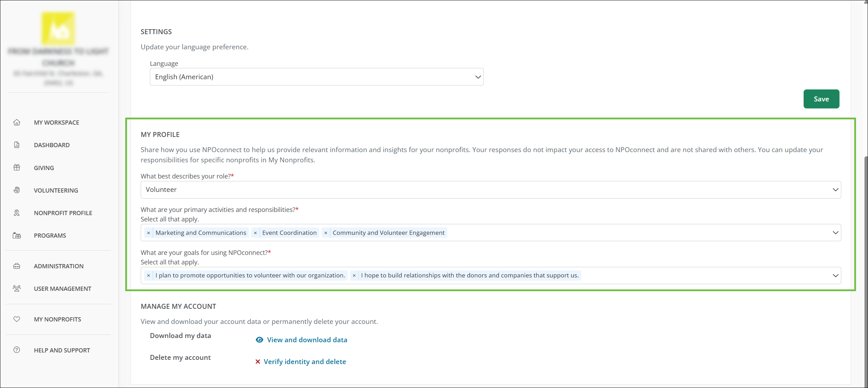Click the green Save button
The height and width of the screenshot is (388, 868).
(821, 99)
